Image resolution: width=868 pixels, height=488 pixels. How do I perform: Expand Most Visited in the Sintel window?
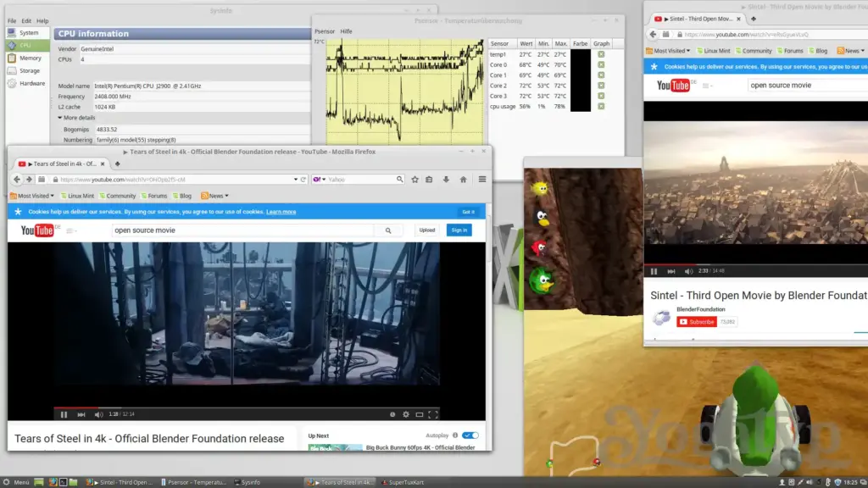(668, 51)
